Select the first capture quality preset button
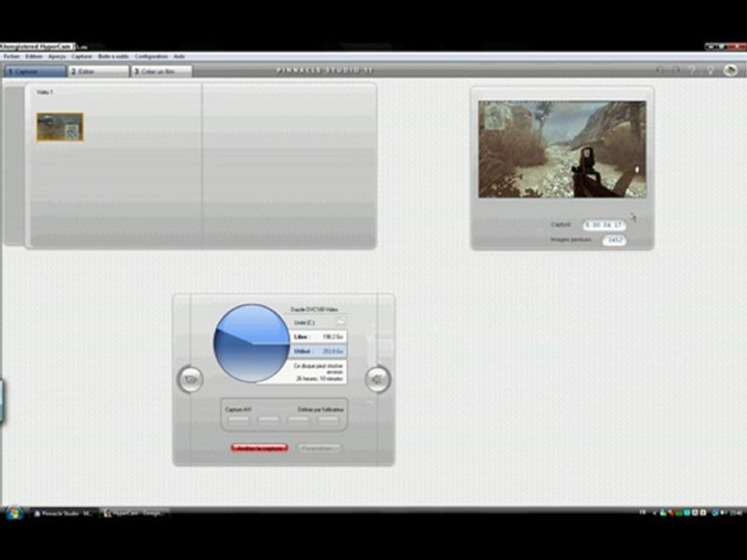747x560 pixels. click(x=239, y=420)
